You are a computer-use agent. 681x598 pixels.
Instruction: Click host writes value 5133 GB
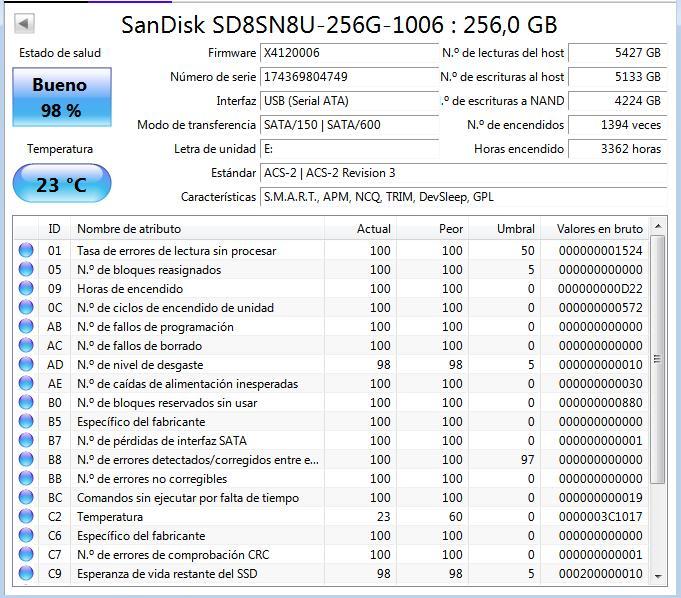click(618, 77)
